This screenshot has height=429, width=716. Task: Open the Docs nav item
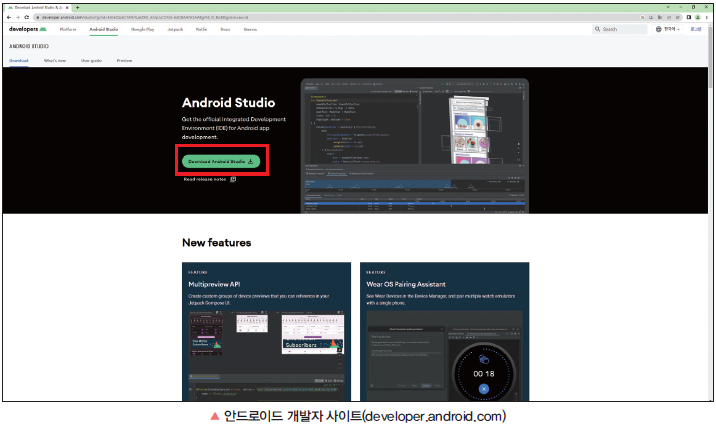tap(225, 29)
